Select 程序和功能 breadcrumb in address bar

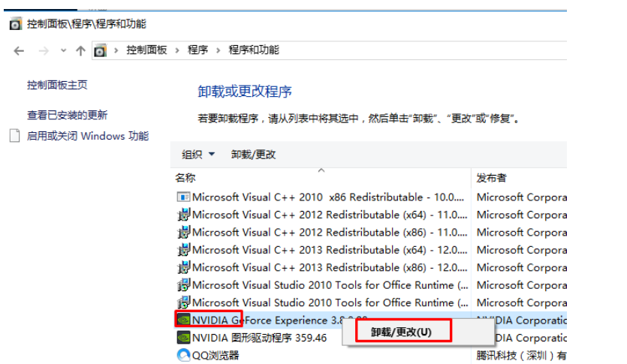tap(254, 50)
